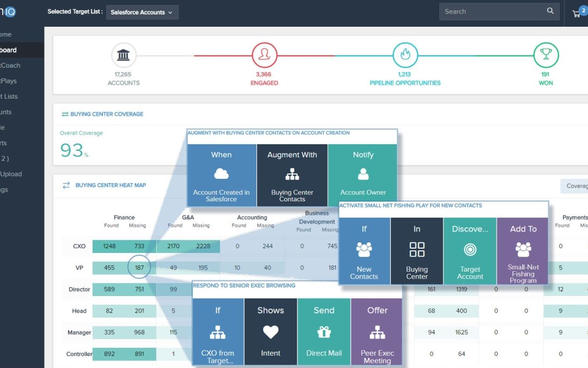Click the Director row label
This screenshot has height=368, width=588.
[x=79, y=289]
